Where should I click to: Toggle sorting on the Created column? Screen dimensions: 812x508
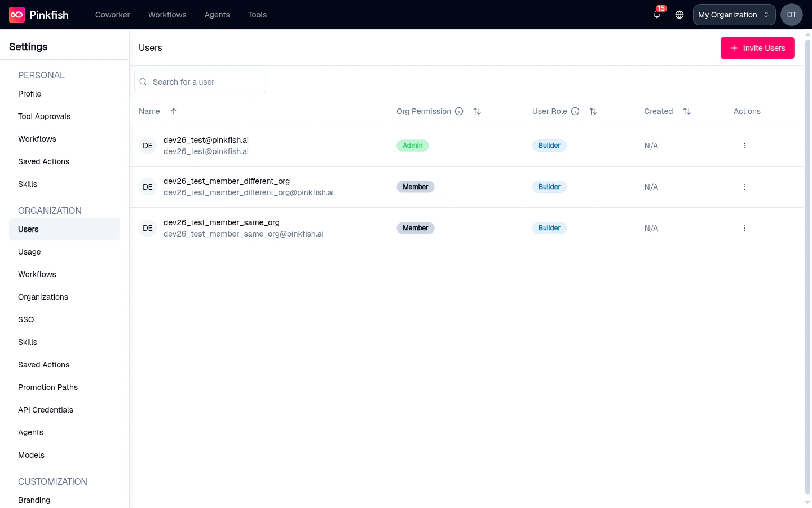687,111
